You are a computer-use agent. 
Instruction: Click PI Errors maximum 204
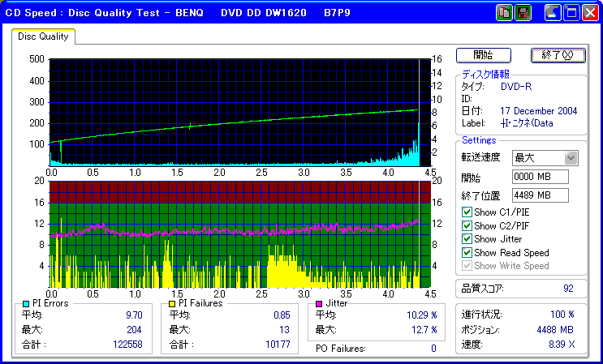[134, 329]
